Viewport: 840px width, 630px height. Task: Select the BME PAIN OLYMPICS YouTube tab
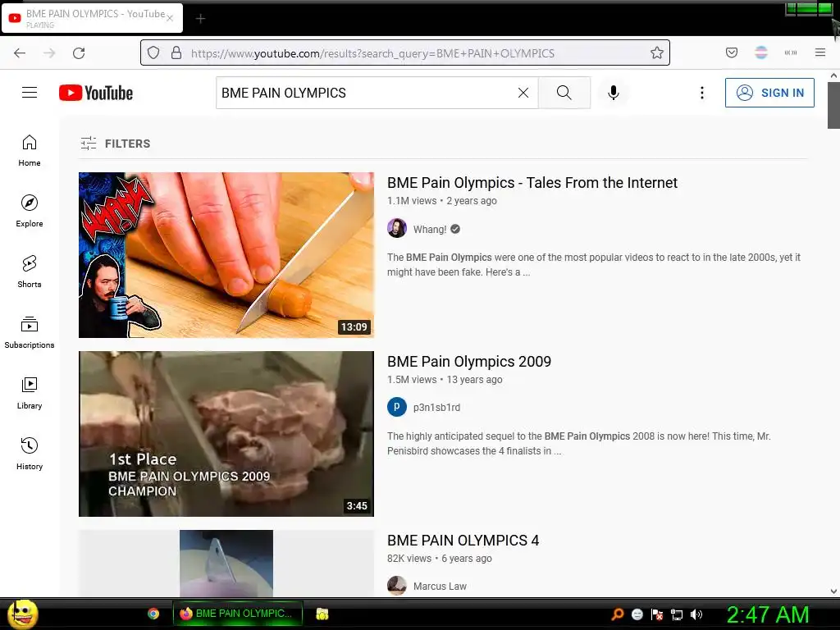click(x=92, y=18)
